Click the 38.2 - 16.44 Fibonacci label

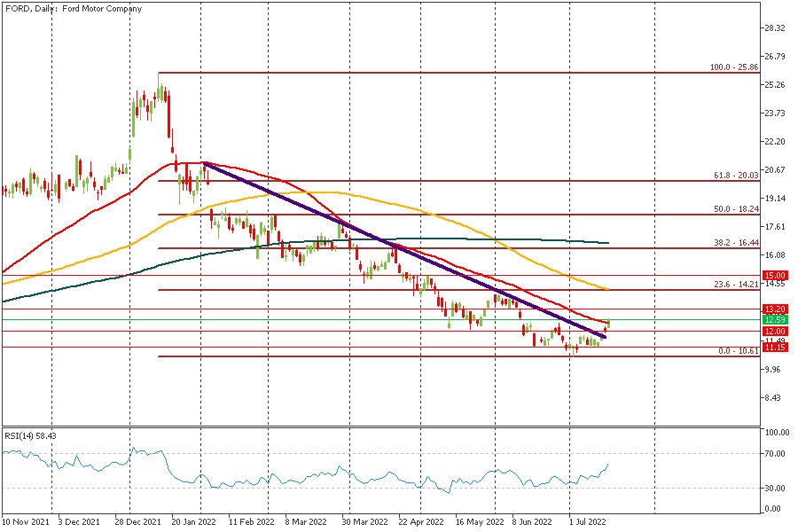point(735,243)
